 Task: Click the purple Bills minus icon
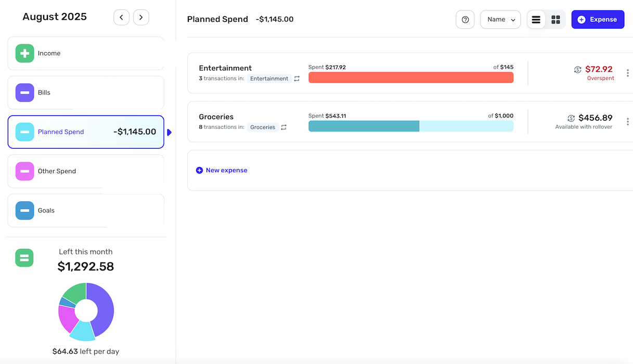(24, 93)
